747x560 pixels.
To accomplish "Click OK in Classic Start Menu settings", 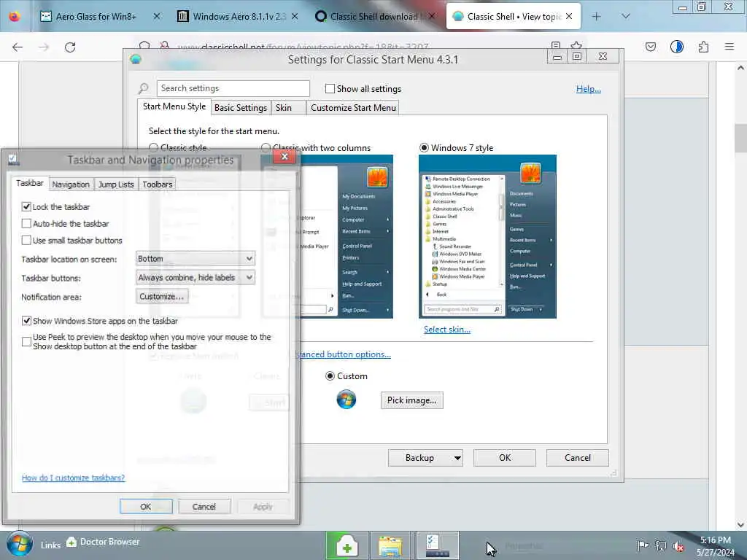I will click(505, 458).
